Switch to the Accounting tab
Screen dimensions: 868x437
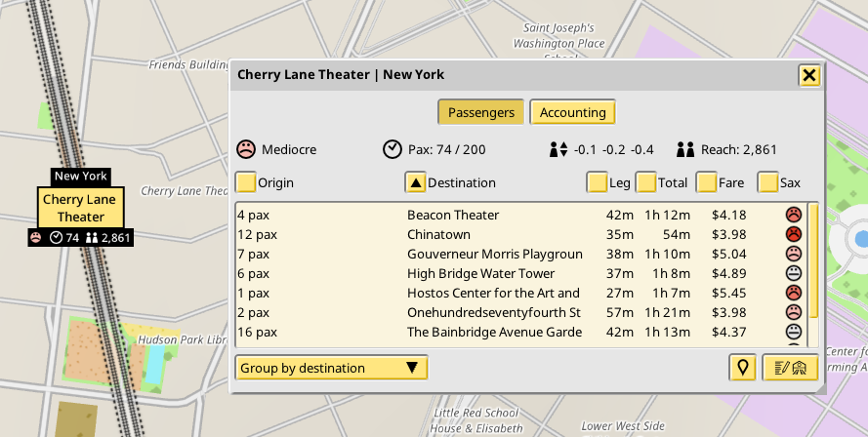point(572,112)
